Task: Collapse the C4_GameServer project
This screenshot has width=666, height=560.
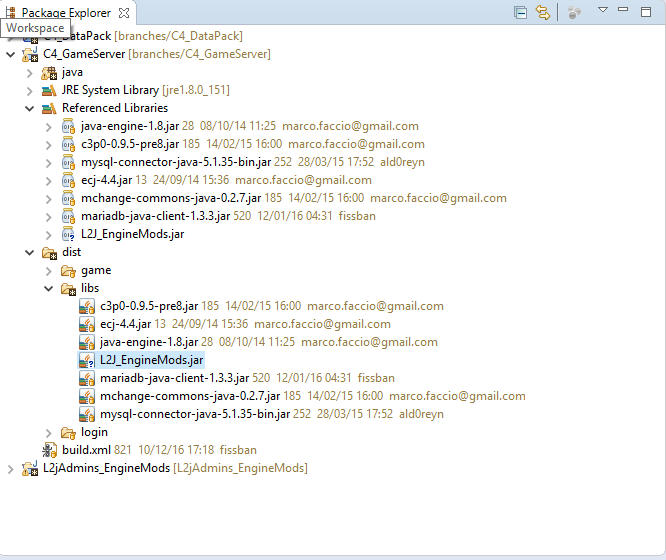Action: tap(11, 54)
